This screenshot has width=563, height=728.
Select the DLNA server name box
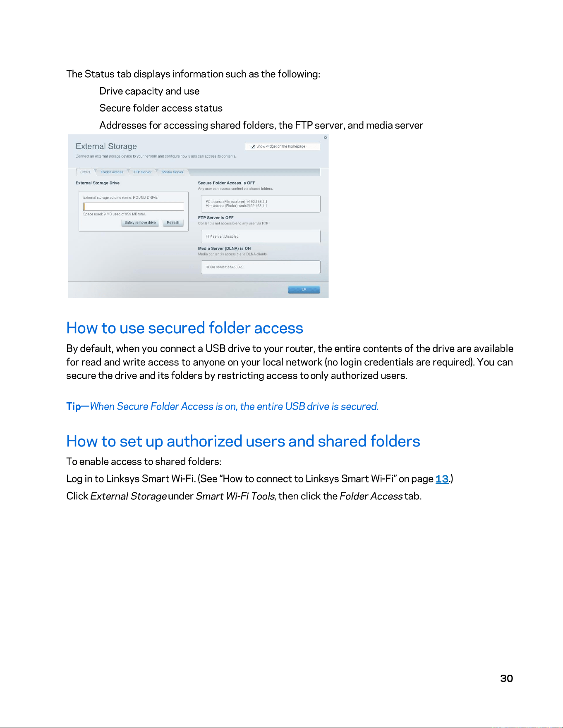(x=261, y=267)
